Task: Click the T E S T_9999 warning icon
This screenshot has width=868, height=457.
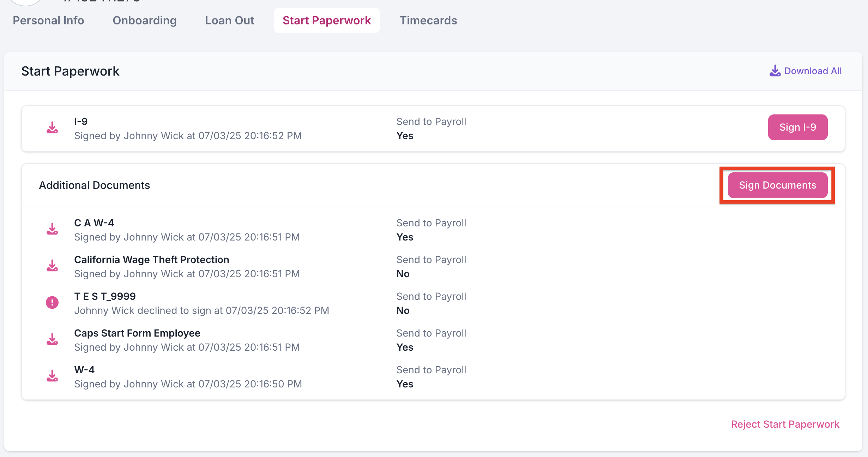Action: (52, 302)
